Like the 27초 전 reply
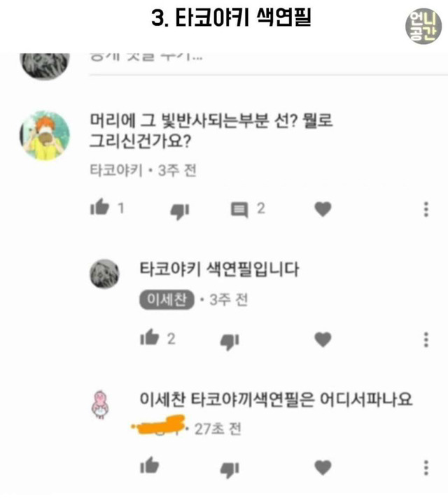 click(149, 465)
